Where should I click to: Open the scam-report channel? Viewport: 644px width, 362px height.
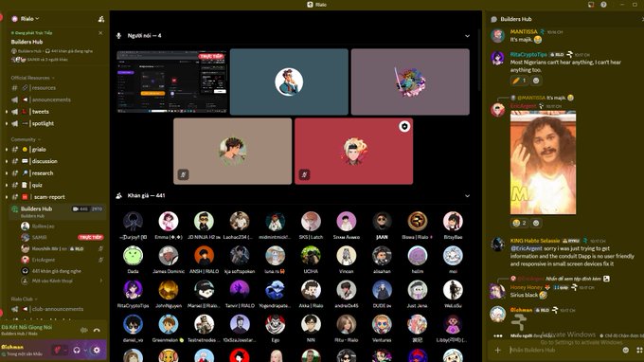[x=49, y=197]
